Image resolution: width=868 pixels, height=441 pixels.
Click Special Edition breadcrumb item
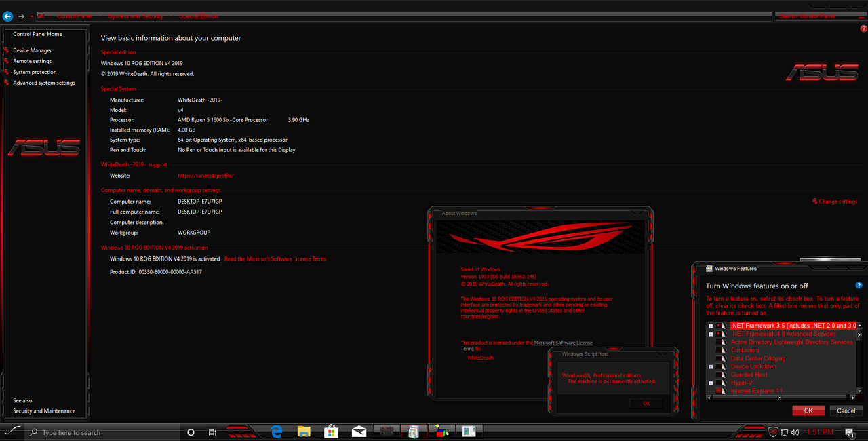199,16
